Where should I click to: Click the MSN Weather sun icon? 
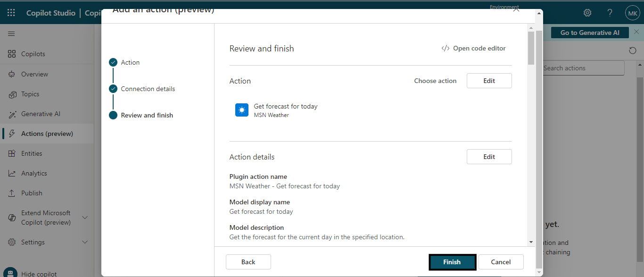pos(242,110)
